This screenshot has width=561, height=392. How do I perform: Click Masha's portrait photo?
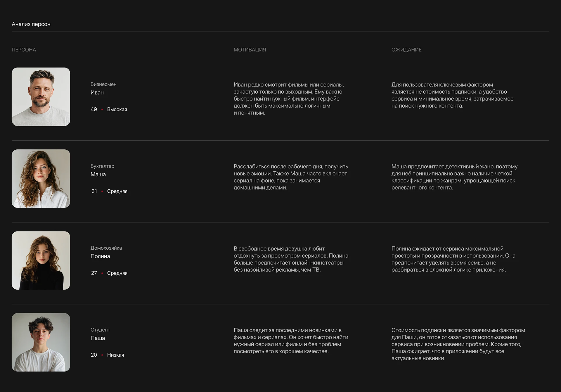41,179
